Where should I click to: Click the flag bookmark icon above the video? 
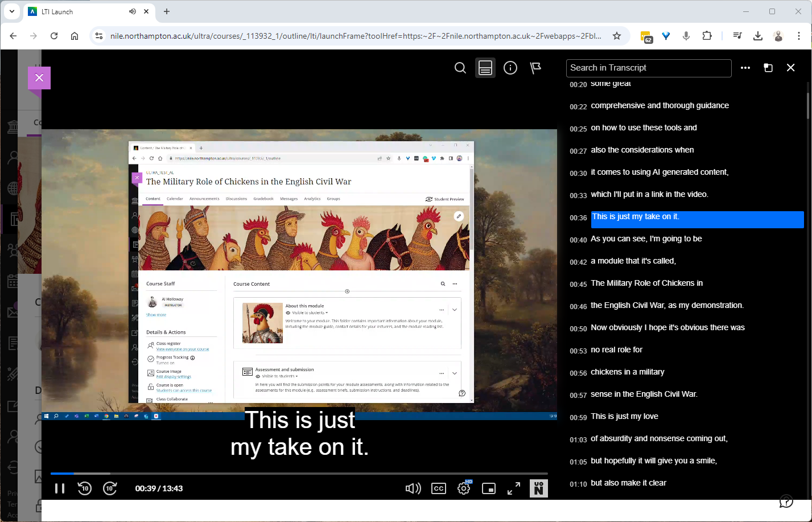535,68
